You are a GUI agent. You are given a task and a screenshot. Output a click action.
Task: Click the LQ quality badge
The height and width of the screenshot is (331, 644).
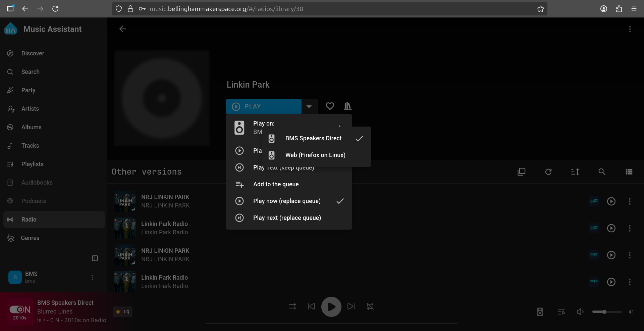123,312
